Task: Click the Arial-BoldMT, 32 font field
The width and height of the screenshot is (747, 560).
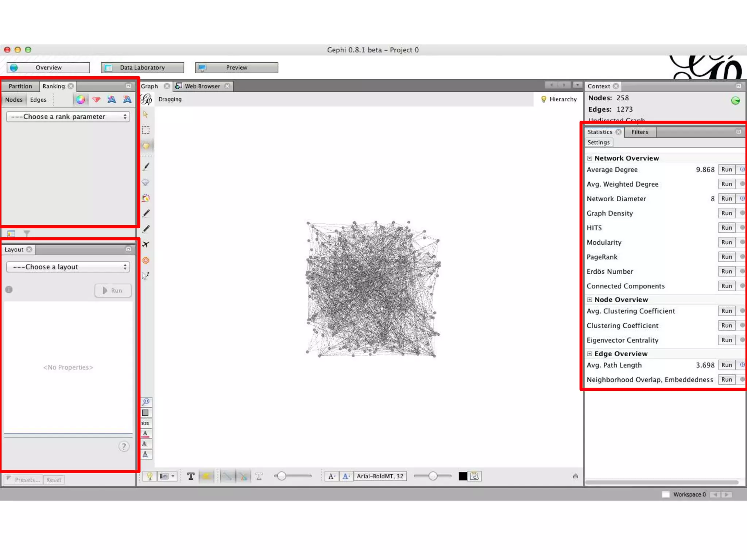Action: [380, 476]
